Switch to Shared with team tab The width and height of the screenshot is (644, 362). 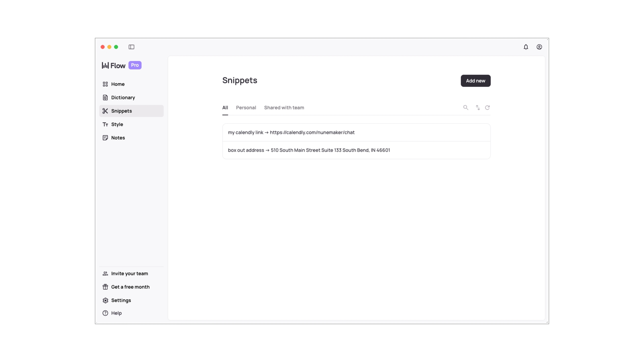[284, 108]
